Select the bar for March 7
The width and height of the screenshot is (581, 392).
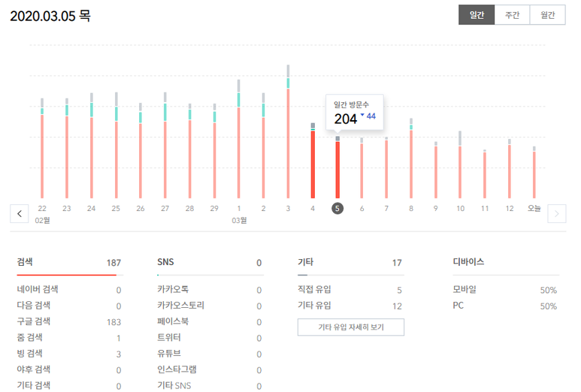tap(386, 167)
